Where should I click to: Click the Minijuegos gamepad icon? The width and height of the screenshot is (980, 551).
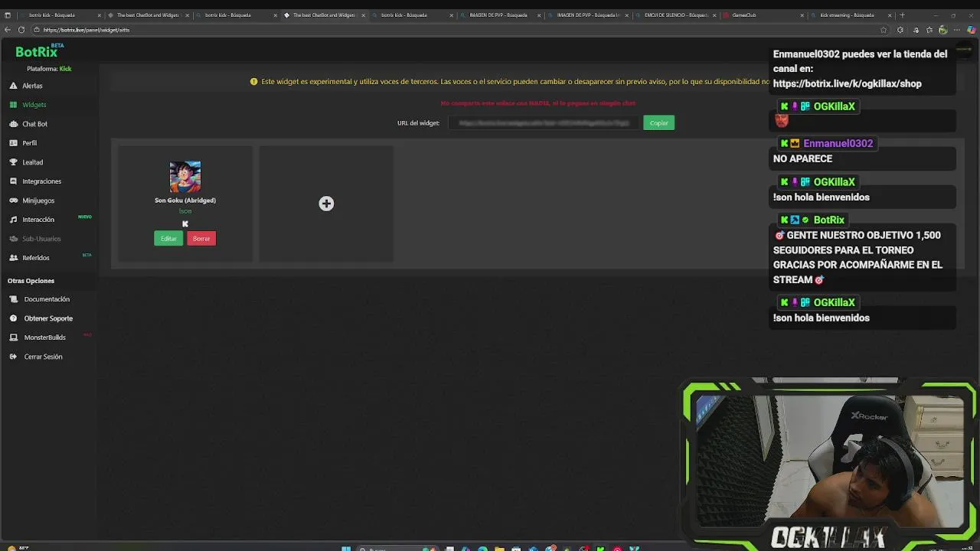(x=14, y=201)
